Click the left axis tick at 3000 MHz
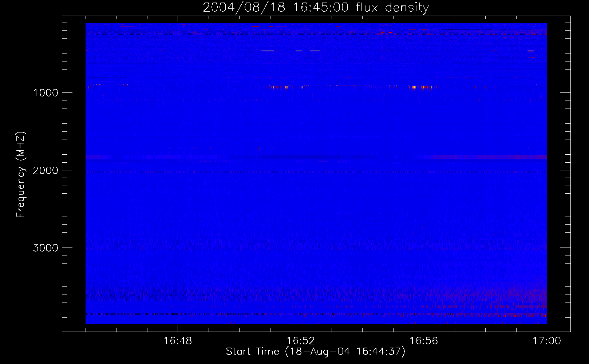Screen dimensions: 589x364 pyautogui.click(x=66, y=248)
